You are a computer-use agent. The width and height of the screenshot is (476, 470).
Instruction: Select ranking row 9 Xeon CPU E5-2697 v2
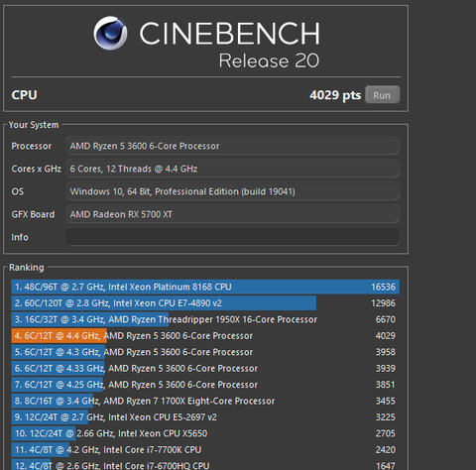coord(205,417)
